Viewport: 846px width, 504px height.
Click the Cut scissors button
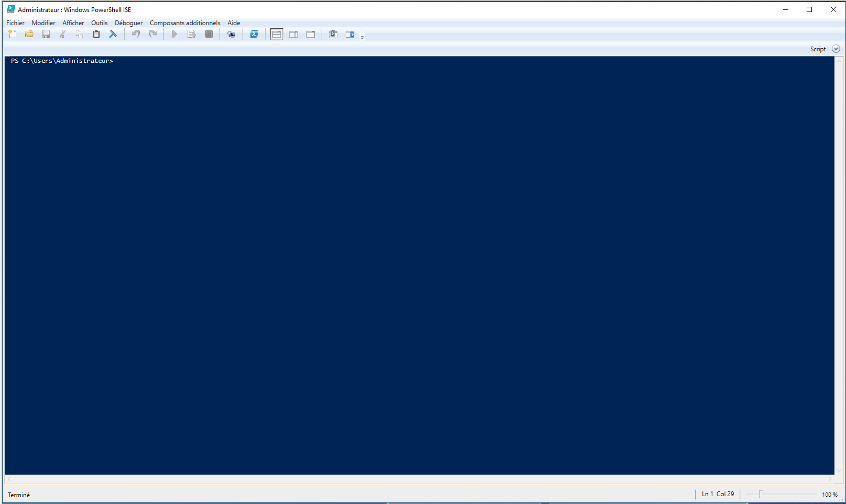62,34
